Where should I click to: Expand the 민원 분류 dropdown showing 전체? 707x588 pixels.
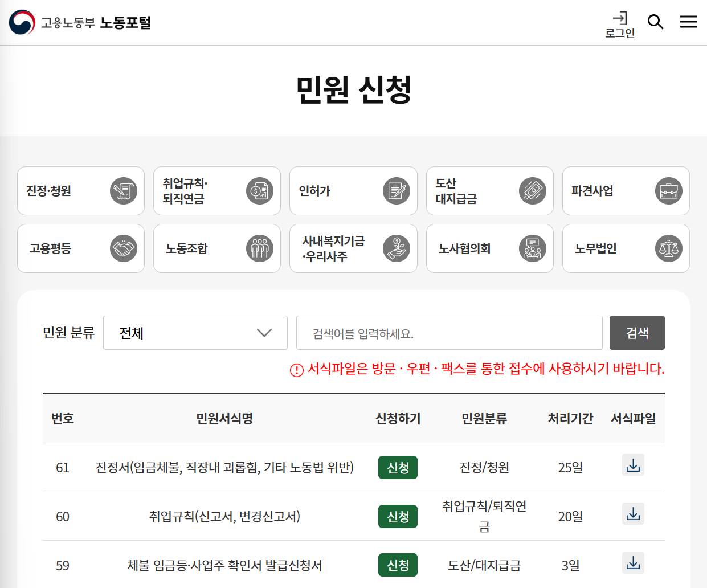195,333
